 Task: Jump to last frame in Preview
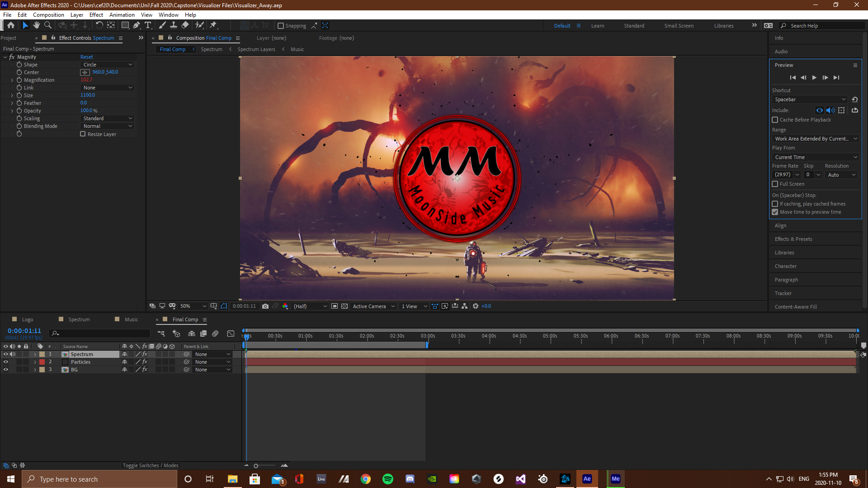click(836, 78)
